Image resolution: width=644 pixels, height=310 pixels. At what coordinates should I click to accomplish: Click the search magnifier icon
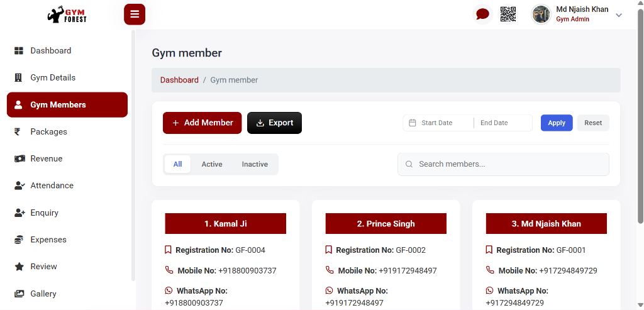(x=409, y=164)
